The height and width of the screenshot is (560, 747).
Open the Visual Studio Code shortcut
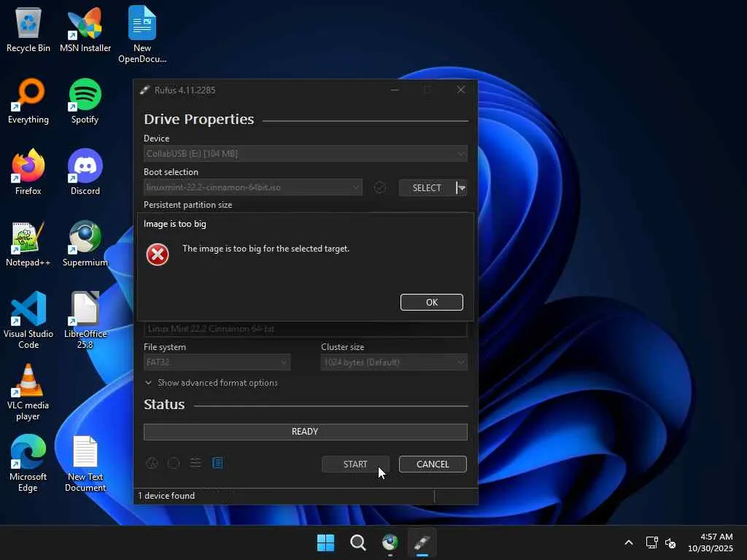(x=28, y=320)
